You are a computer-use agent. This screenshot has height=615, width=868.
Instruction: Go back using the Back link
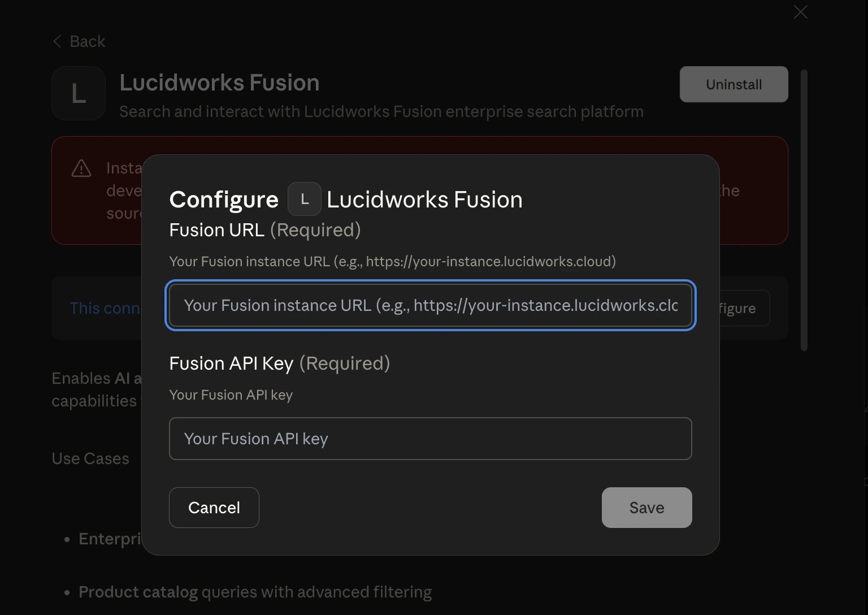click(x=86, y=41)
